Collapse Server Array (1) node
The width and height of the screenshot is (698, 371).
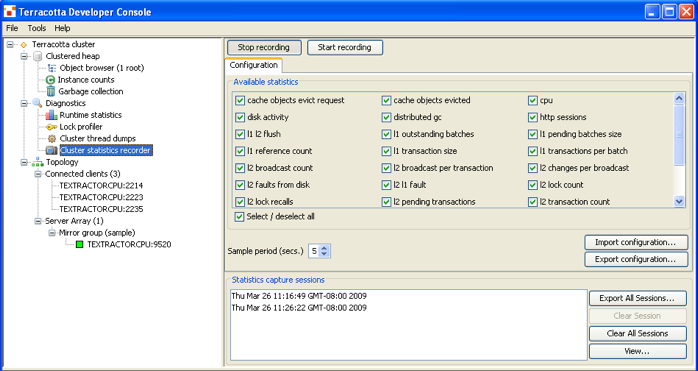(x=38, y=221)
